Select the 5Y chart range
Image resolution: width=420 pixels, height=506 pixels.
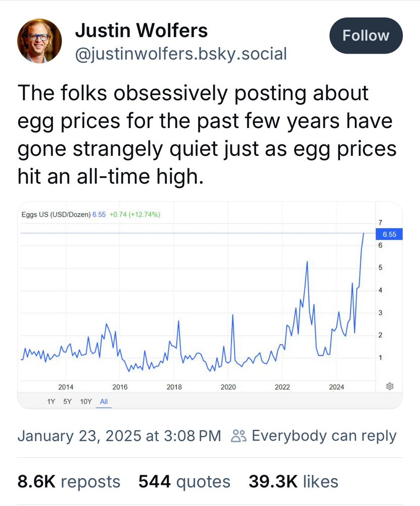(67, 401)
